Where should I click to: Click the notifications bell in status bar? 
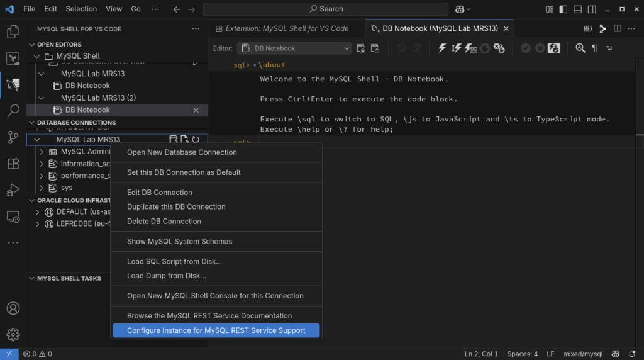click(632, 354)
